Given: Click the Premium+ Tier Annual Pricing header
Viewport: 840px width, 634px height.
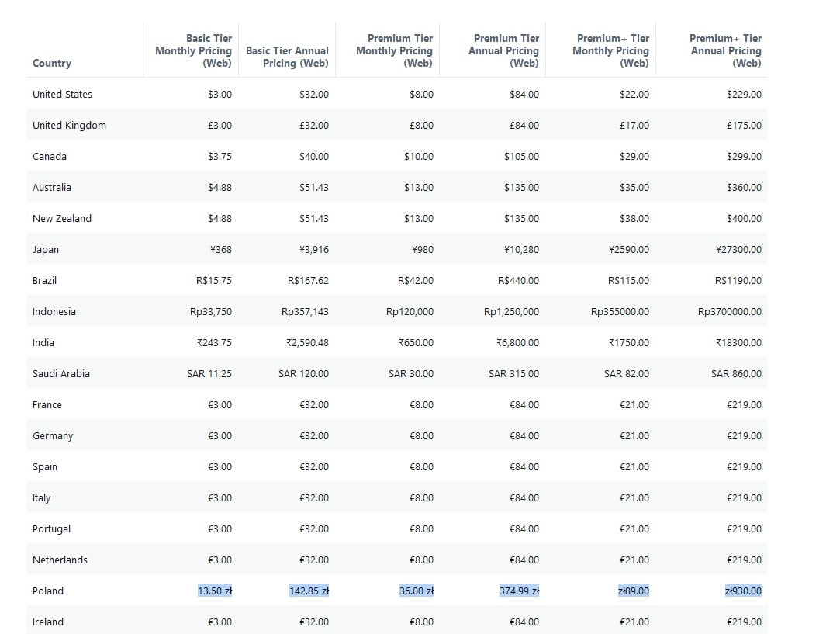Looking at the screenshot, I should pyautogui.click(x=726, y=50).
